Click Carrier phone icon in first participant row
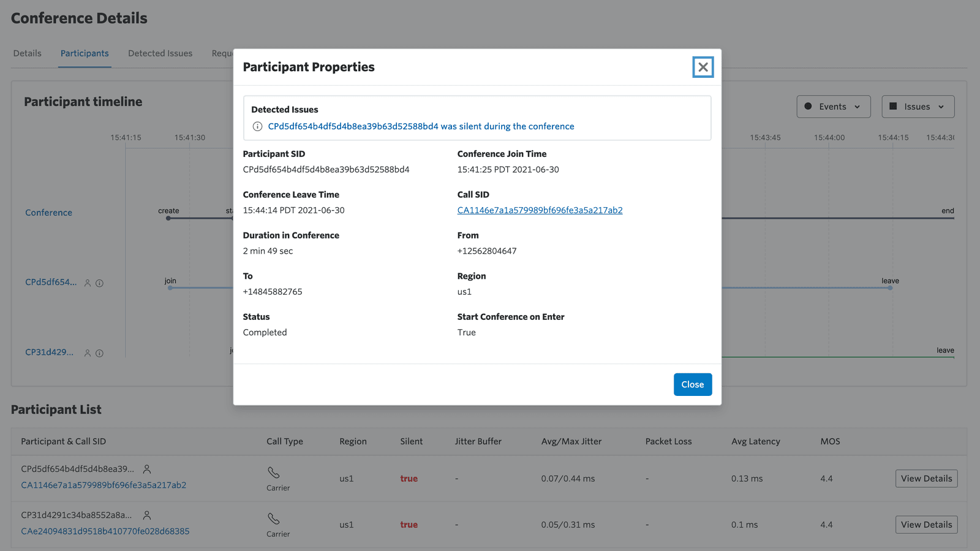The height and width of the screenshot is (551, 980). [x=274, y=473]
